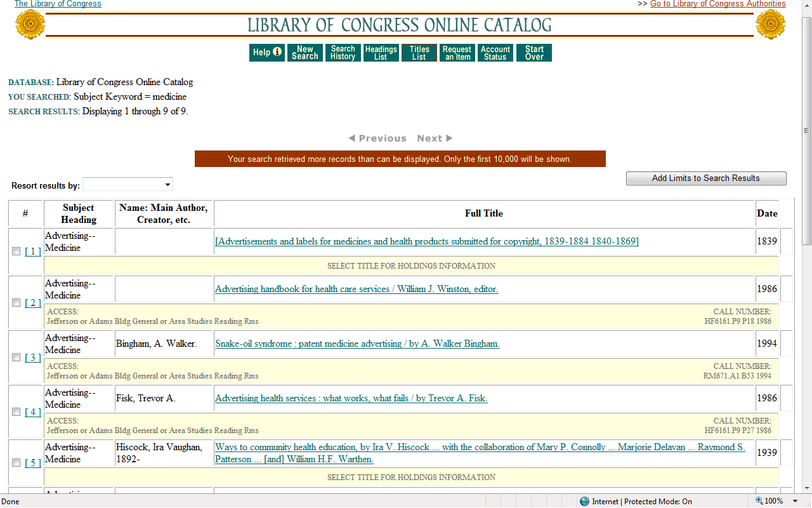The height and width of the screenshot is (508, 812).
Task: Click the Date column header
Action: (x=767, y=213)
